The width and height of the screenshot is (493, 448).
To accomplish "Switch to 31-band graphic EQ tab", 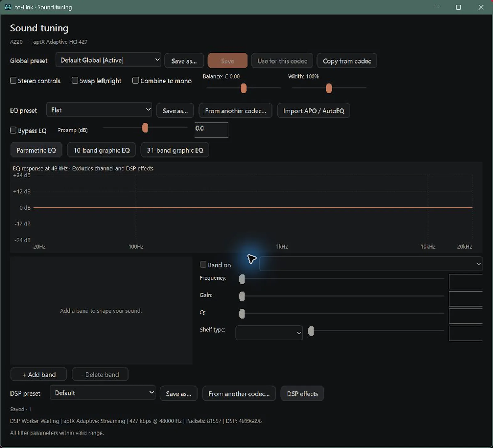I will (x=175, y=150).
